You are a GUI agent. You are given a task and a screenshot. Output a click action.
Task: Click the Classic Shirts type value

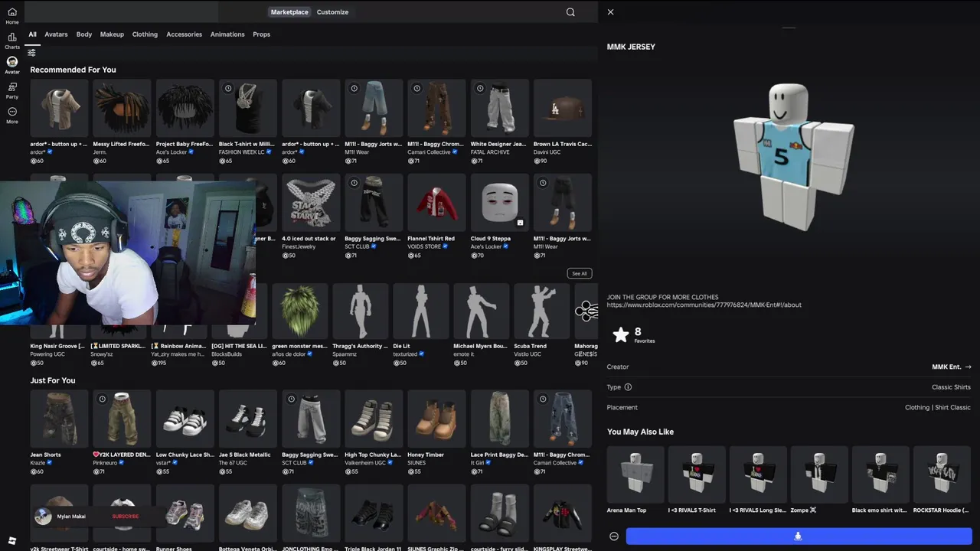(x=951, y=387)
